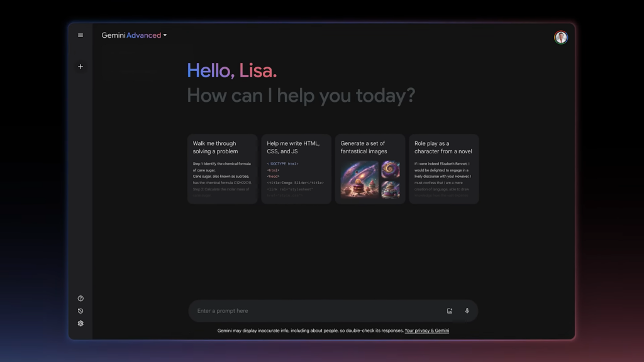
Task: Open the Settings gear icon
Action: click(x=80, y=324)
